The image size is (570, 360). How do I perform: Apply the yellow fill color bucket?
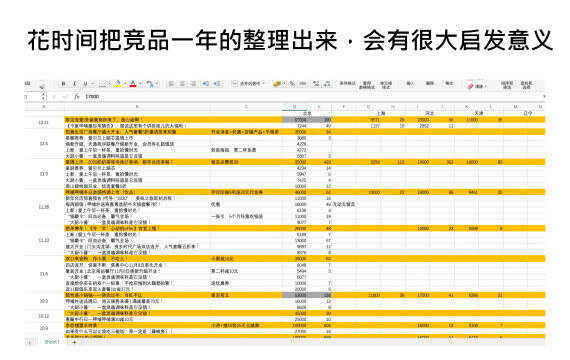click(118, 84)
